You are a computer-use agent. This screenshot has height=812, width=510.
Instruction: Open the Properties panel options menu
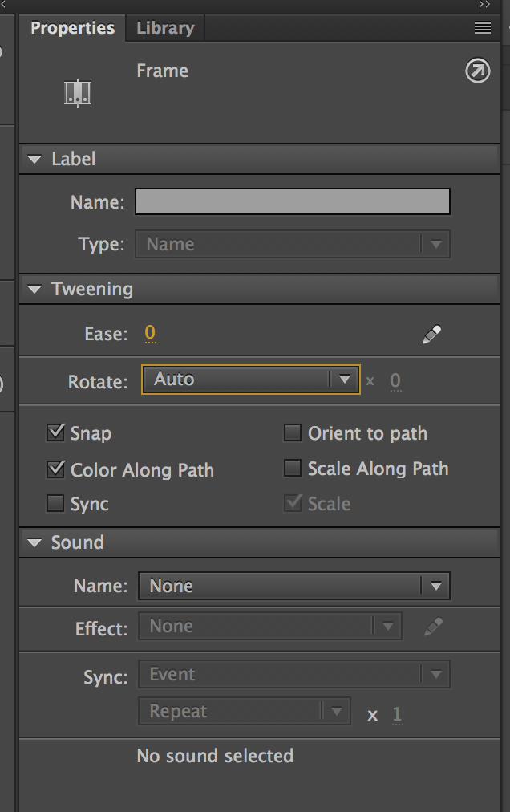482,28
